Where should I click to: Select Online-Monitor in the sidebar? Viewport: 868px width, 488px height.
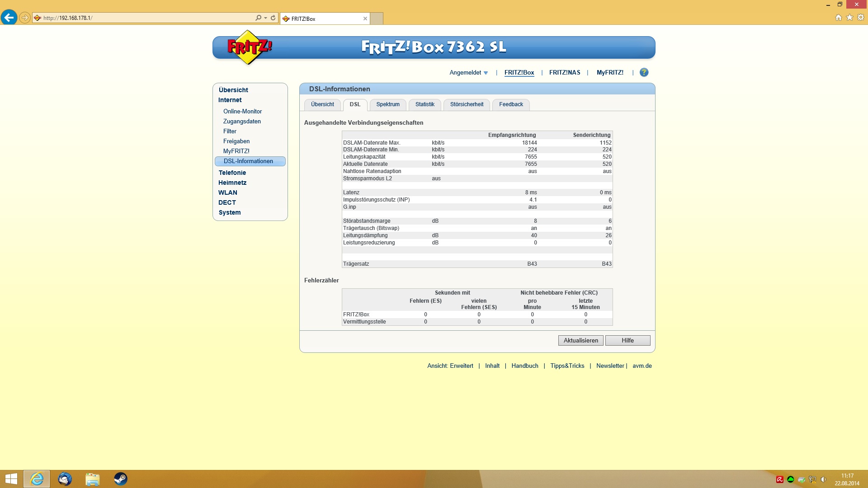coord(242,111)
